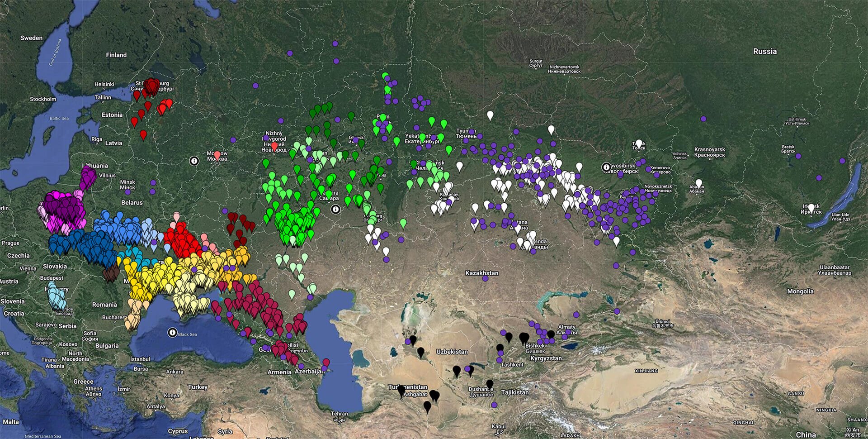Select the lone green pin east of Orenburg
Screen dimensions: 868x439
403,223
